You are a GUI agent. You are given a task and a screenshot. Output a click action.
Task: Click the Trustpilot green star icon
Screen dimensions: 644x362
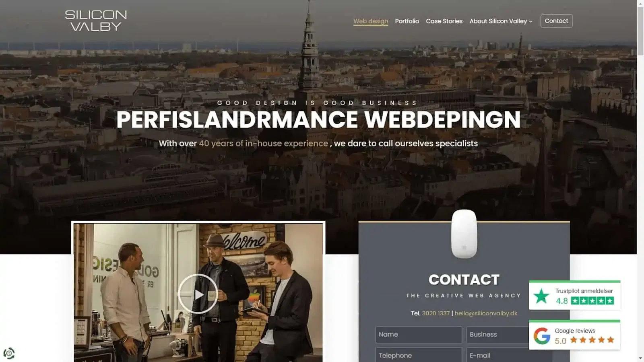[541, 296]
